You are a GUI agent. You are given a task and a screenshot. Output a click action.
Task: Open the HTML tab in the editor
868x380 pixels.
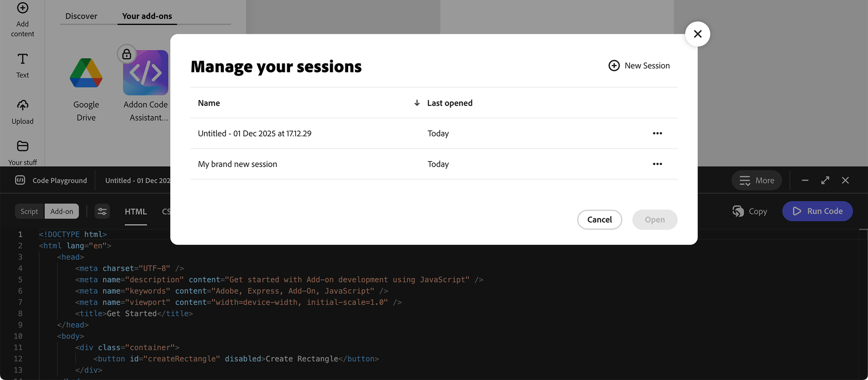[x=136, y=211]
